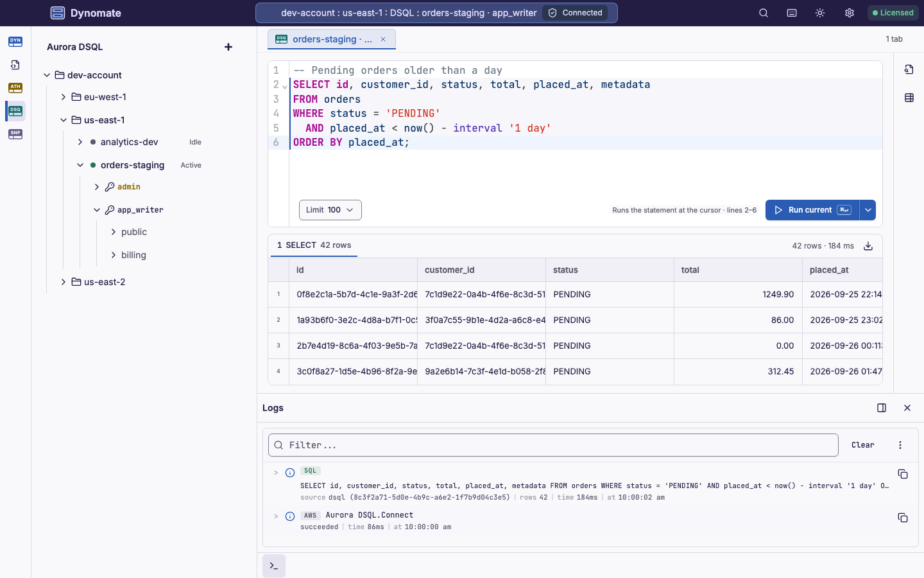Open the SNP sidebar icon
924x578 pixels.
click(x=15, y=134)
